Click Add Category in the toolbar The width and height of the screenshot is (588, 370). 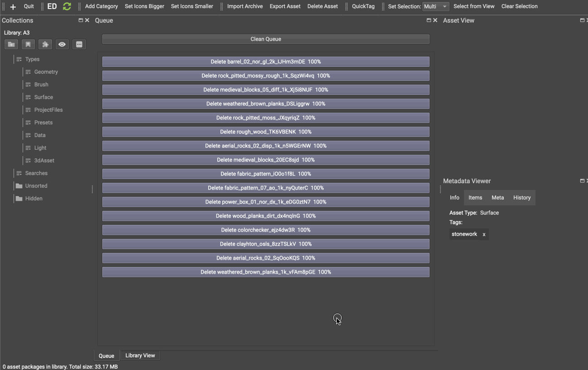coord(101,6)
